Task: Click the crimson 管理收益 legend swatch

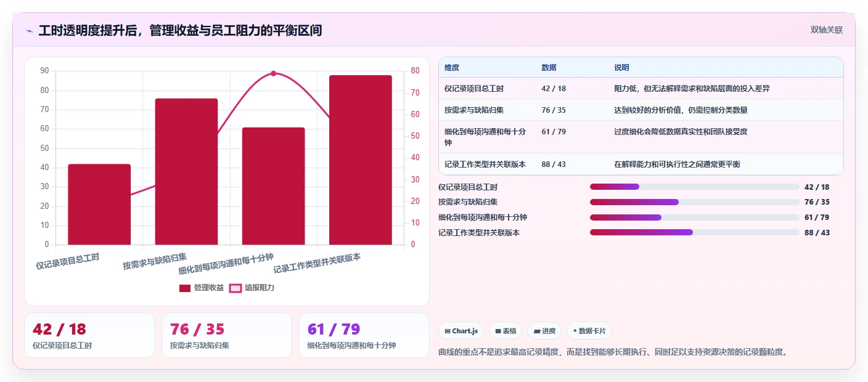Action: click(185, 288)
